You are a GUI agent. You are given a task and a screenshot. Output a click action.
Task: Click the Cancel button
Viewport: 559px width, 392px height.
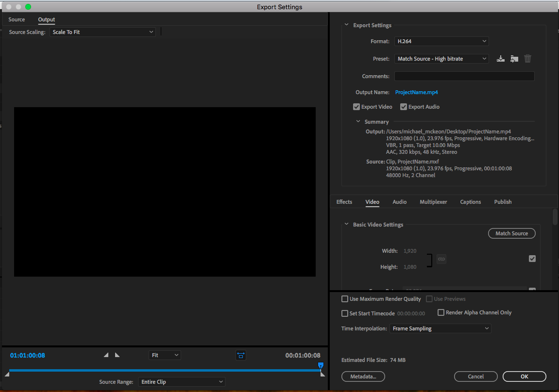pyautogui.click(x=475, y=376)
